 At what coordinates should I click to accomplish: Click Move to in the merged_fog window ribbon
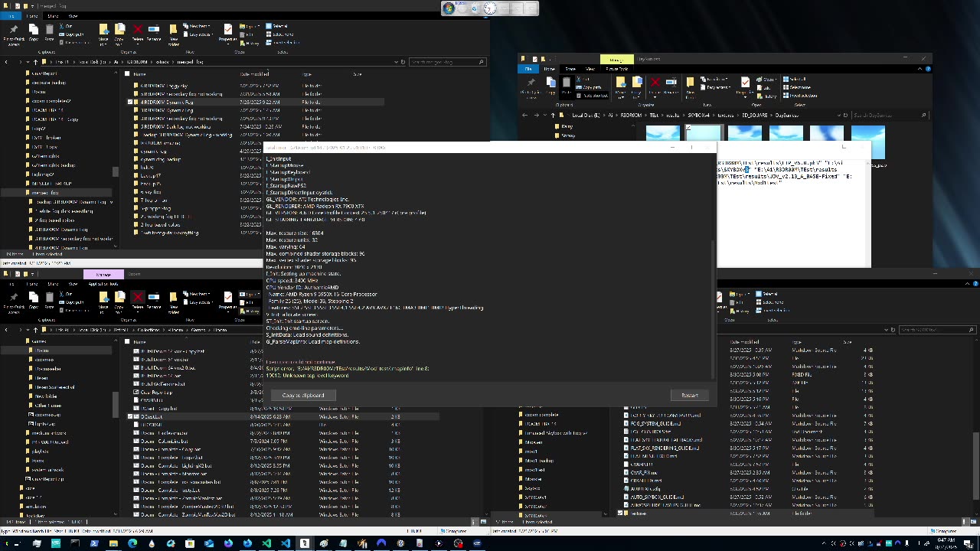point(104,34)
